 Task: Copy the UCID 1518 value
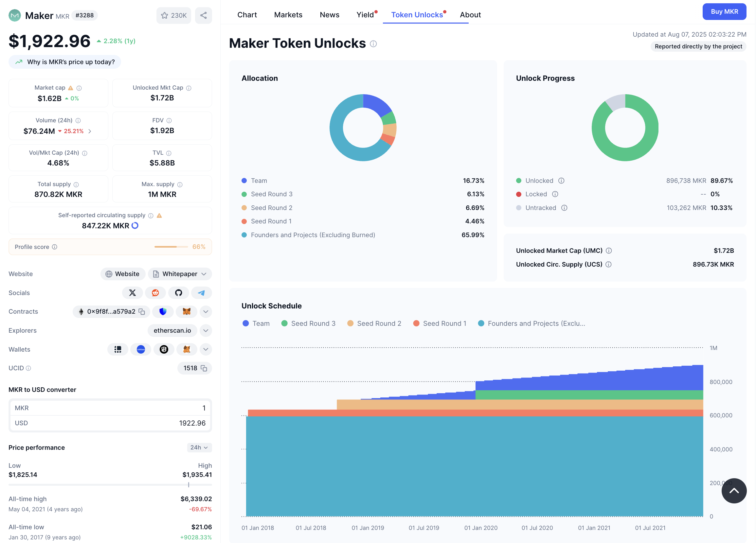coord(204,368)
